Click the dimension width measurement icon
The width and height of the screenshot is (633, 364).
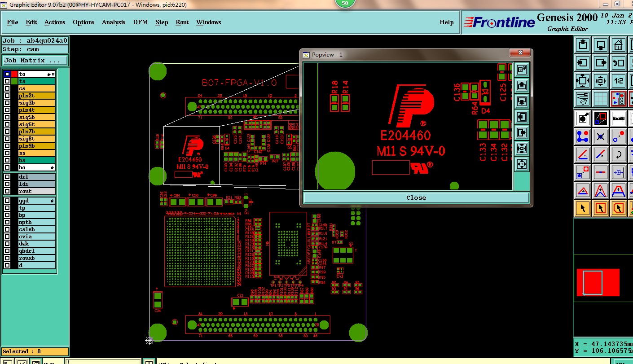pyautogui.click(x=619, y=172)
